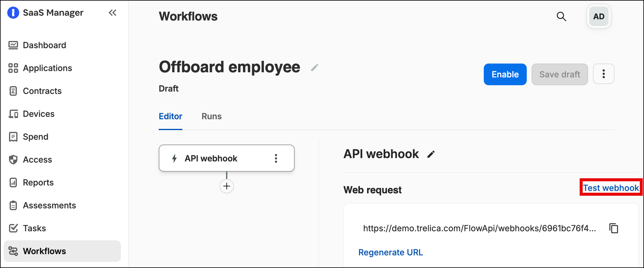This screenshot has width=644, height=268.
Task: Open the Access section
Action: [38, 160]
